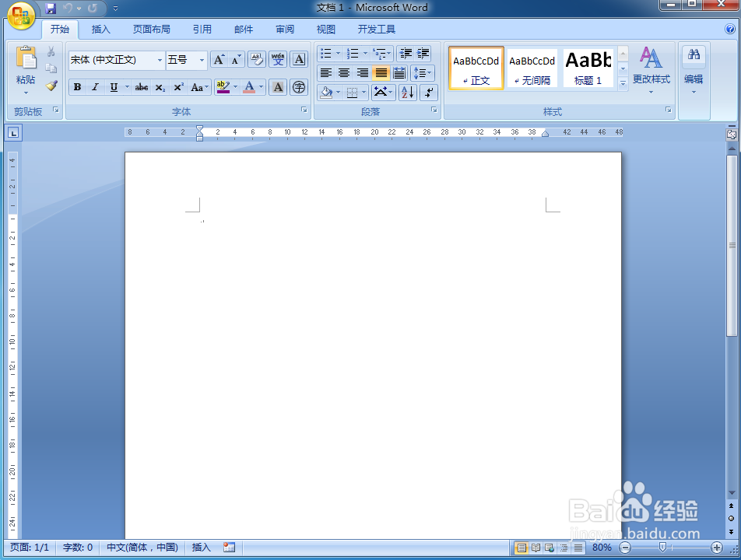Open Word Help question mark
741x560 pixels.
point(730,30)
